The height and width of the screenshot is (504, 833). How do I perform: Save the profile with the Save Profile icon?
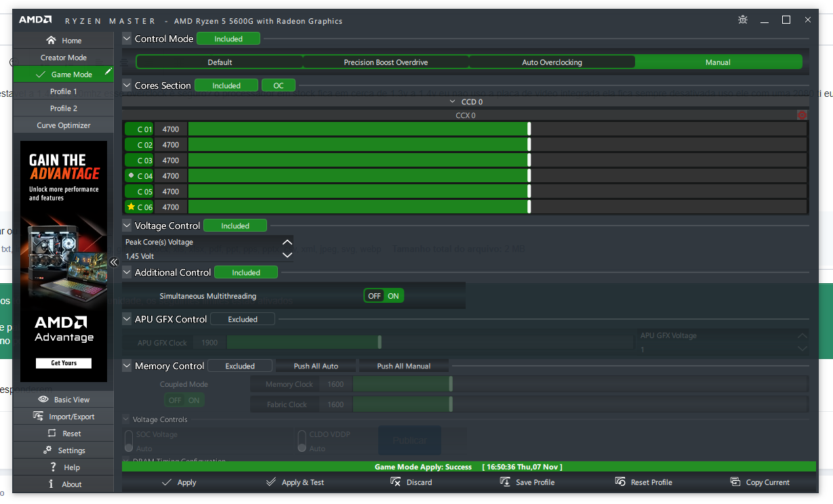(505, 482)
